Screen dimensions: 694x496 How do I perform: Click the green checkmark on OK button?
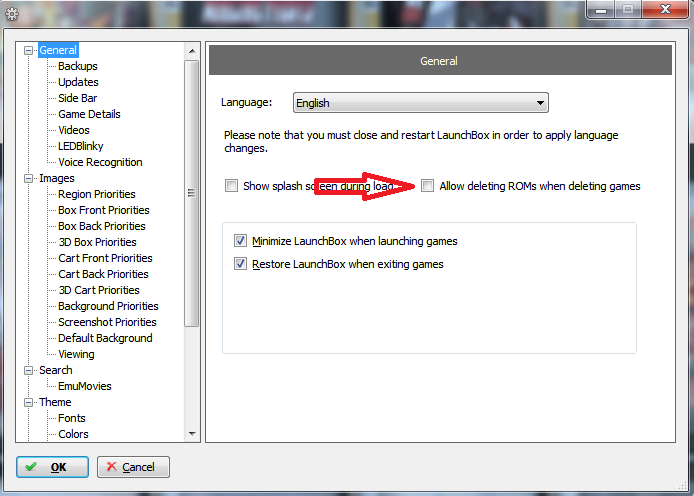click(31, 467)
